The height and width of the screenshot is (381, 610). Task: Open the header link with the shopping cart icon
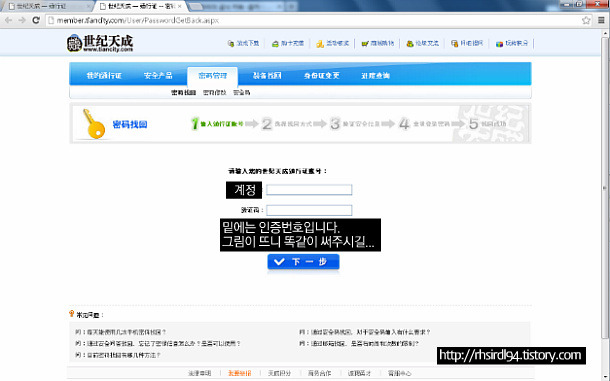coord(377,43)
